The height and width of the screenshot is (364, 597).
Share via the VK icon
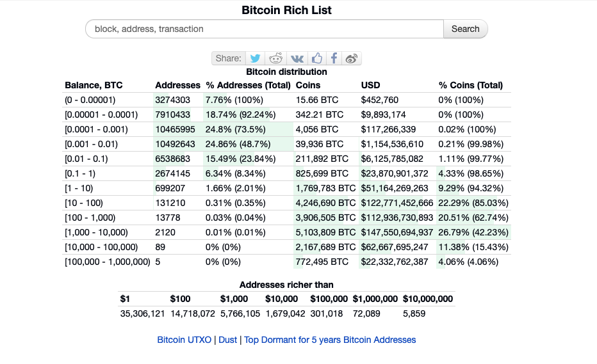tap(297, 58)
